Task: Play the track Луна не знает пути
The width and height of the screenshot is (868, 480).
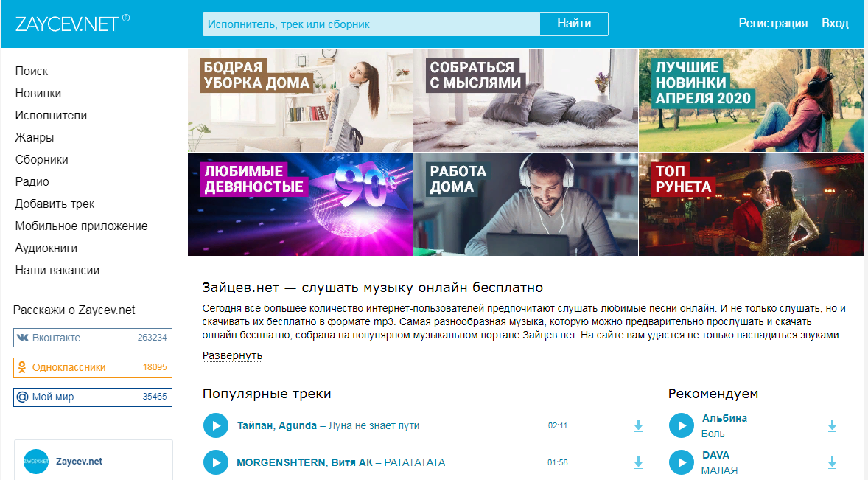Action: (216, 425)
